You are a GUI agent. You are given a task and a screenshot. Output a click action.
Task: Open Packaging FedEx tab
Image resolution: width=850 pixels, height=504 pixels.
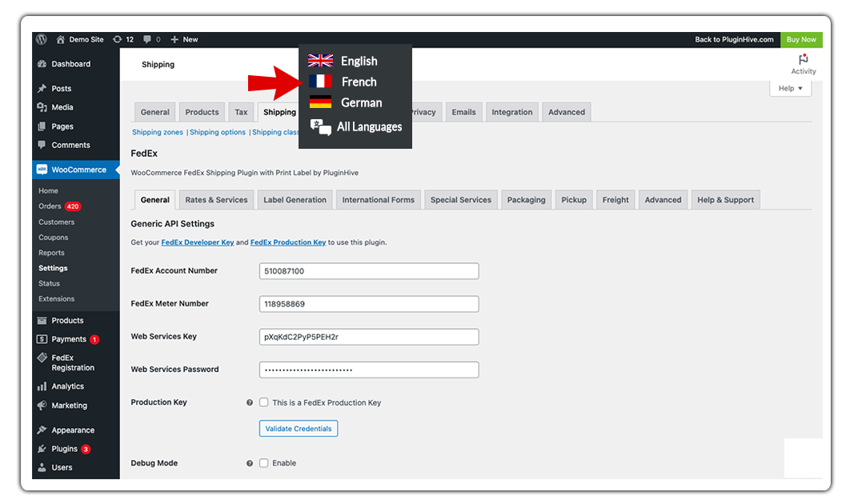point(527,200)
